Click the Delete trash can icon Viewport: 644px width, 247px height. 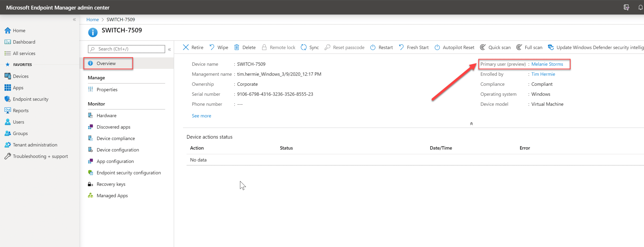pos(237,47)
